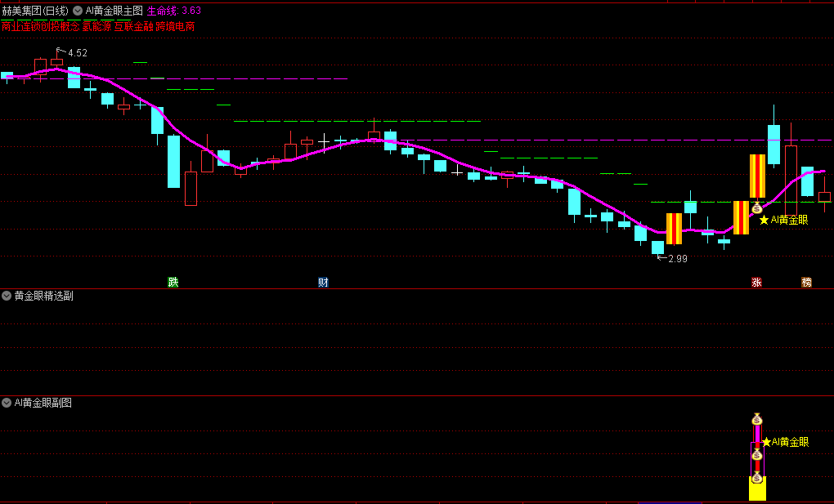Viewport: 834px width, 504px height.
Task: Click the top money bag in AI黄金眼副图
Action: [x=757, y=420]
